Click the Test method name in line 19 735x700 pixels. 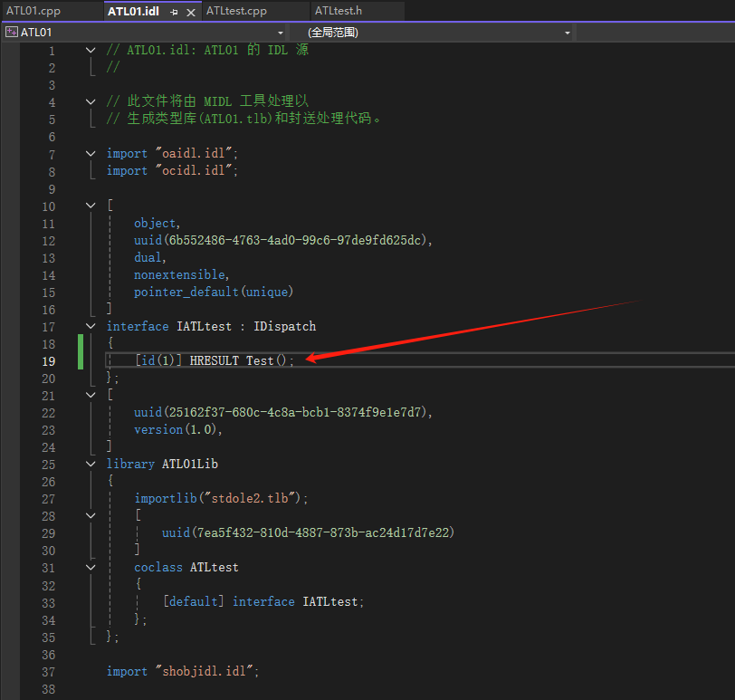coord(260,360)
